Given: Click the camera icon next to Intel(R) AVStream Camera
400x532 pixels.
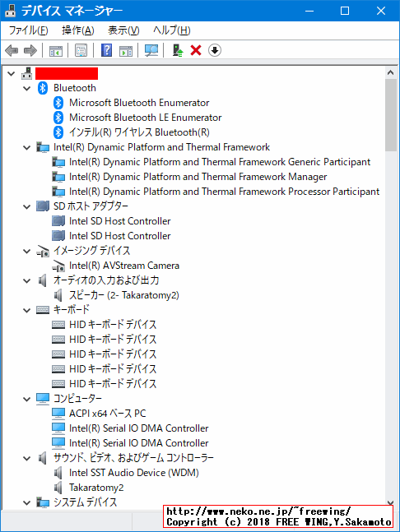Looking at the screenshot, I should [58, 266].
